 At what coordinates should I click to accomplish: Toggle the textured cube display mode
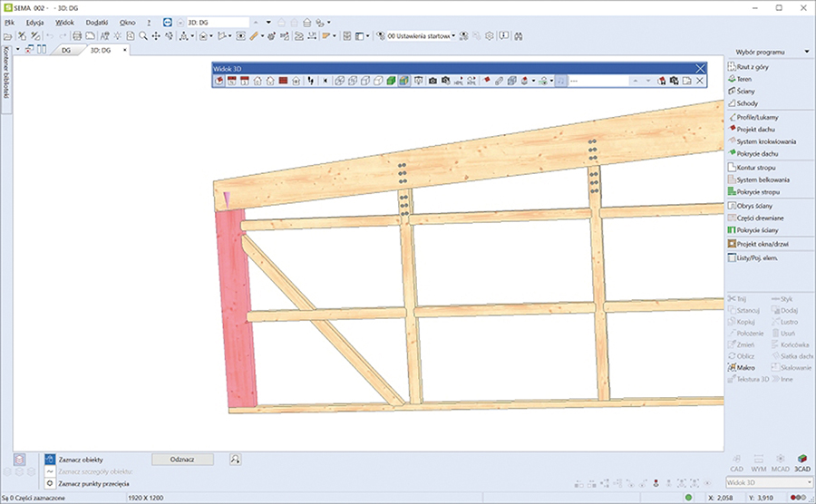[403, 81]
